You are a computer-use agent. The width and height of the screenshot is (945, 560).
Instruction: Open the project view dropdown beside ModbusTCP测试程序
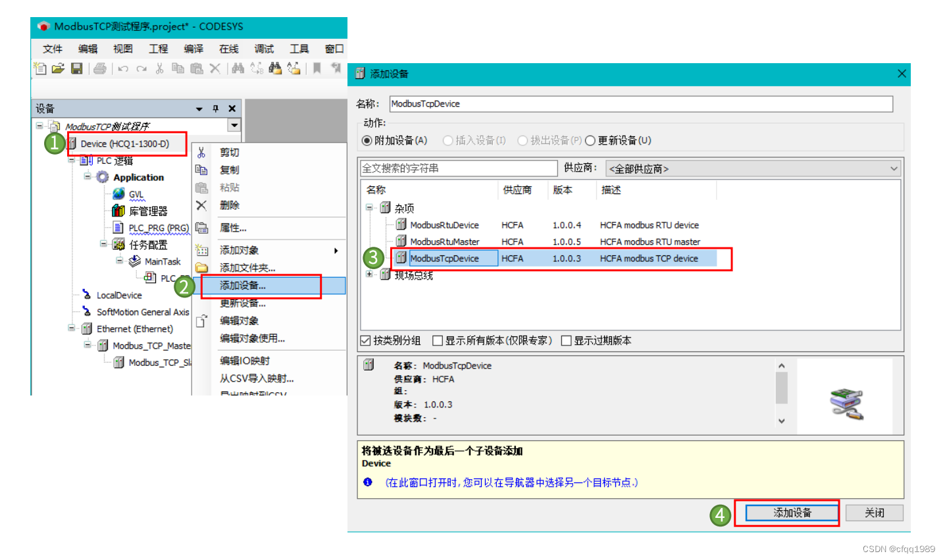click(234, 125)
